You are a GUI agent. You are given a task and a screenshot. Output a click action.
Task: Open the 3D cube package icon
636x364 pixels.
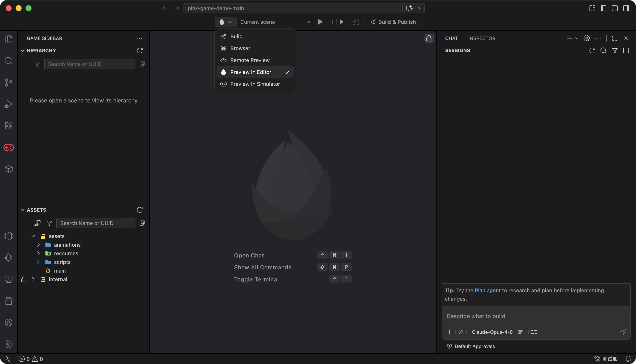click(x=8, y=169)
